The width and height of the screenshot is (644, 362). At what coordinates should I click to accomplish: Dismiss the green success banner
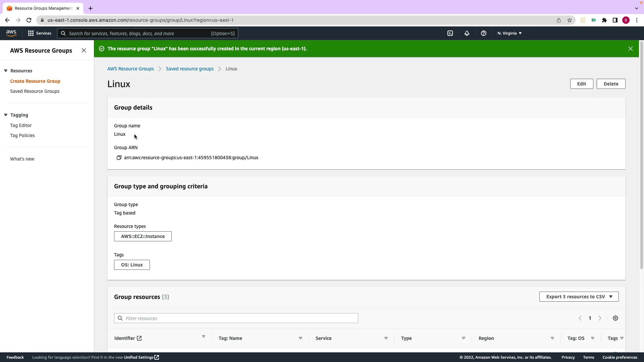click(630, 49)
